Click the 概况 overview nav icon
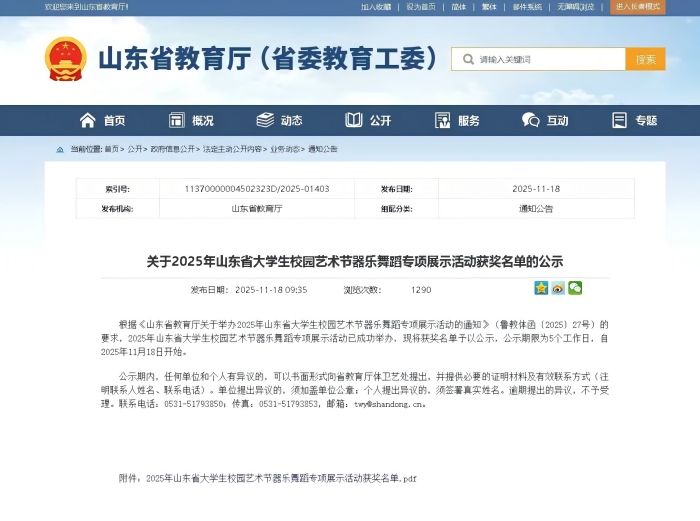The height and width of the screenshot is (521, 700). point(176,120)
